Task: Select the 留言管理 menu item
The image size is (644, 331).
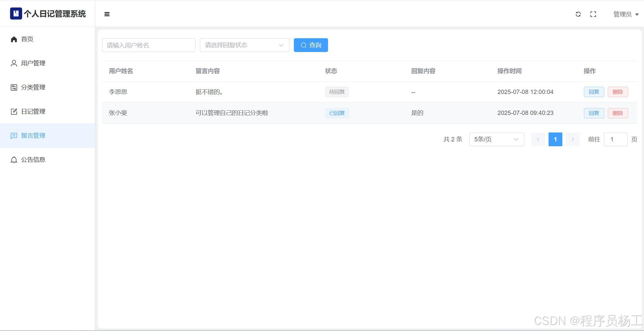Action: (33, 136)
